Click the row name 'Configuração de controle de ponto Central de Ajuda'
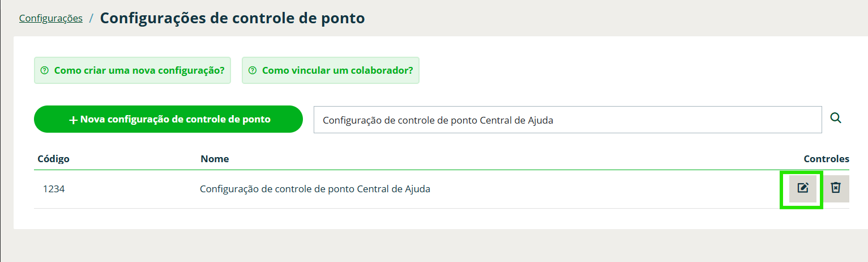 coord(315,189)
